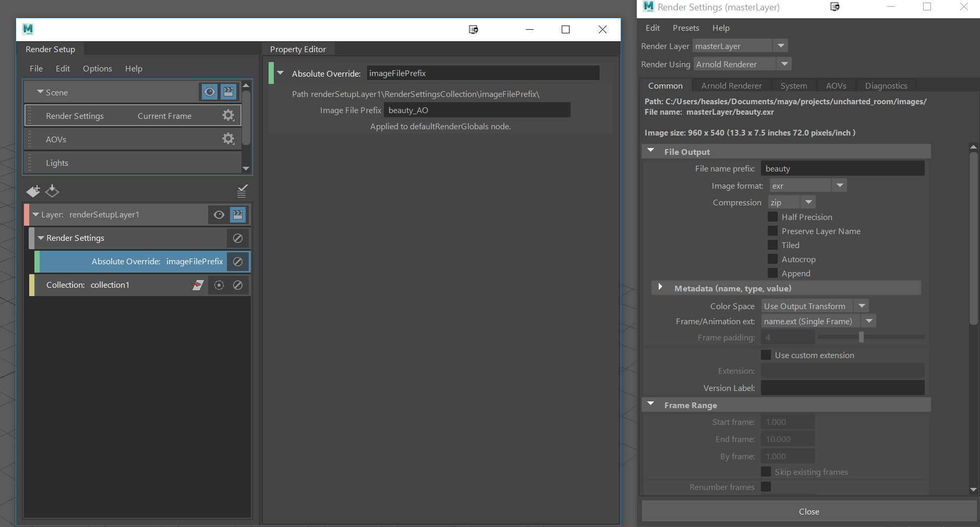The height and width of the screenshot is (527, 980).
Task: Enable the Half Precision checkbox
Action: 772,217
